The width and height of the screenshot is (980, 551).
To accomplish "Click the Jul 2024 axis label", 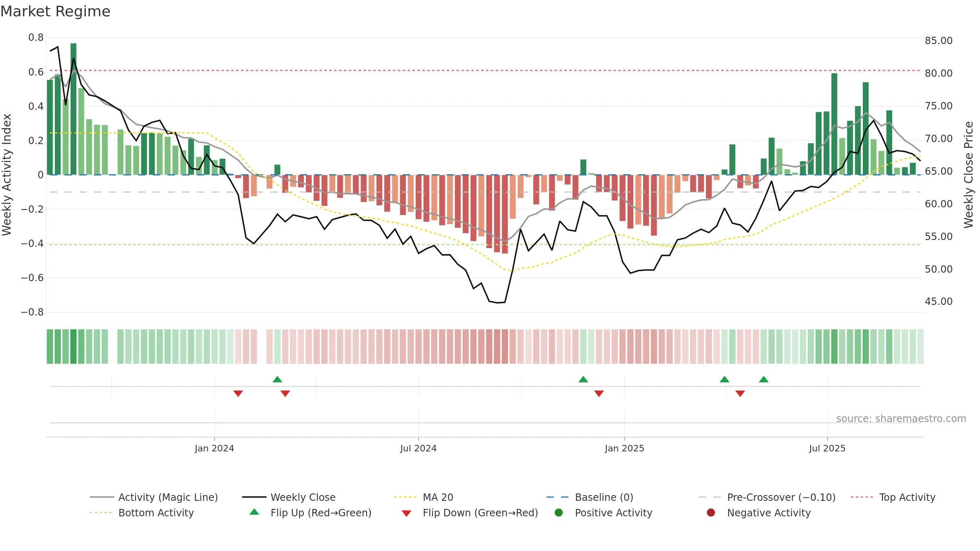I will point(419,449).
